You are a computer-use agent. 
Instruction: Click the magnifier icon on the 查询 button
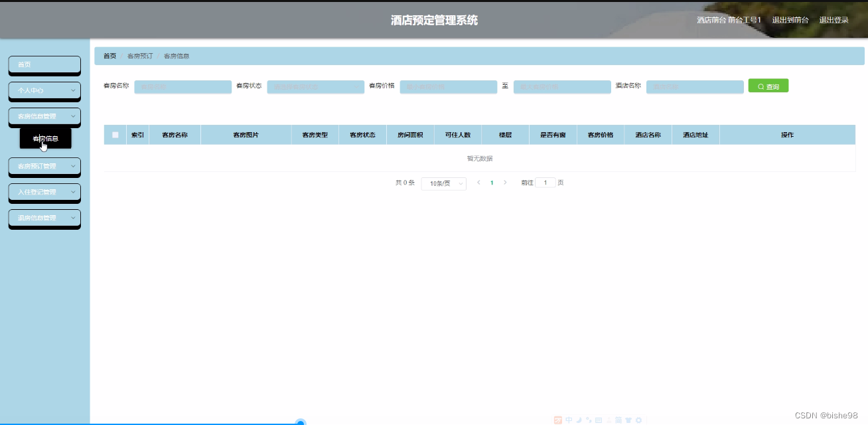point(760,86)
